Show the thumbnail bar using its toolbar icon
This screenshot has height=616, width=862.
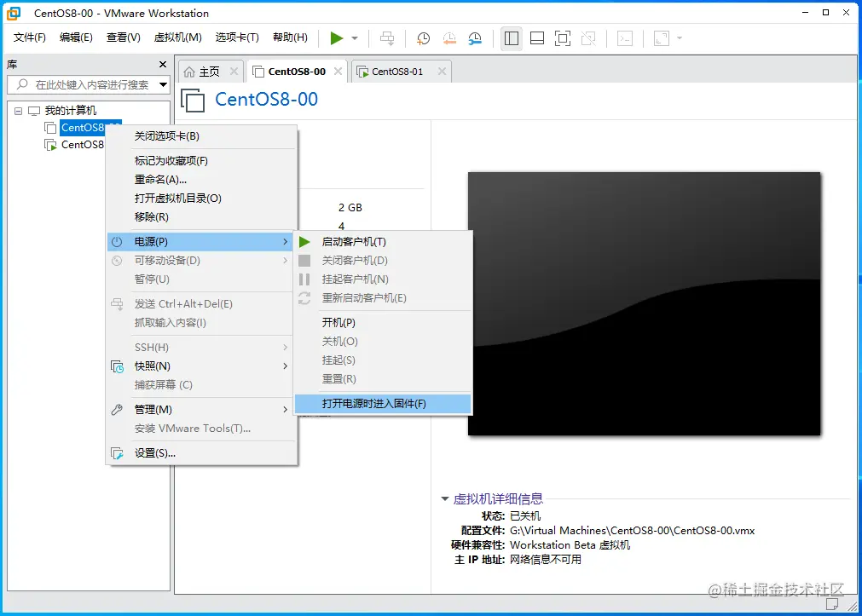pyautogui.click(x=537, y=38)
